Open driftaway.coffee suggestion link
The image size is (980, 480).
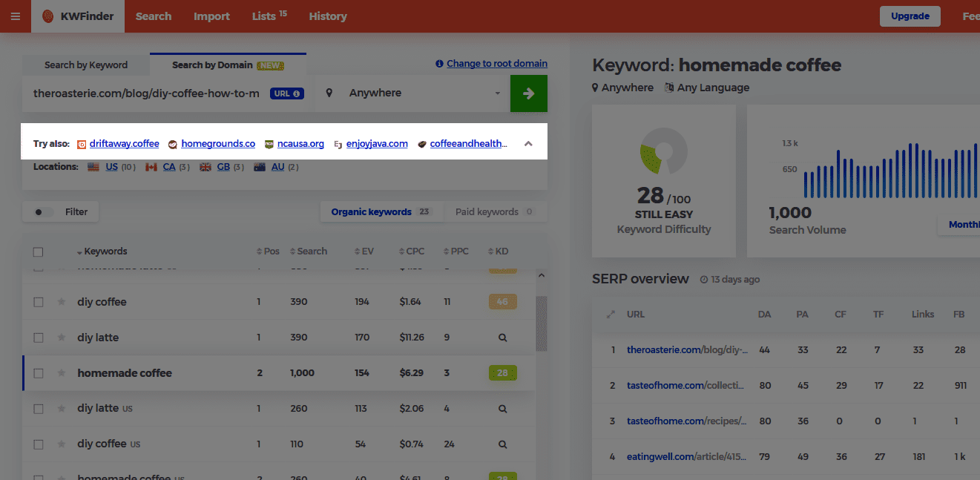tap(125, 144)
